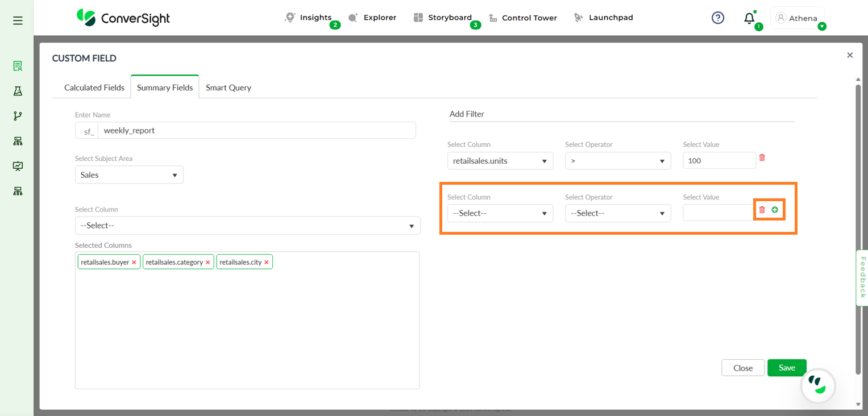Open the notifications bell icon

click(x=749, y=18)
